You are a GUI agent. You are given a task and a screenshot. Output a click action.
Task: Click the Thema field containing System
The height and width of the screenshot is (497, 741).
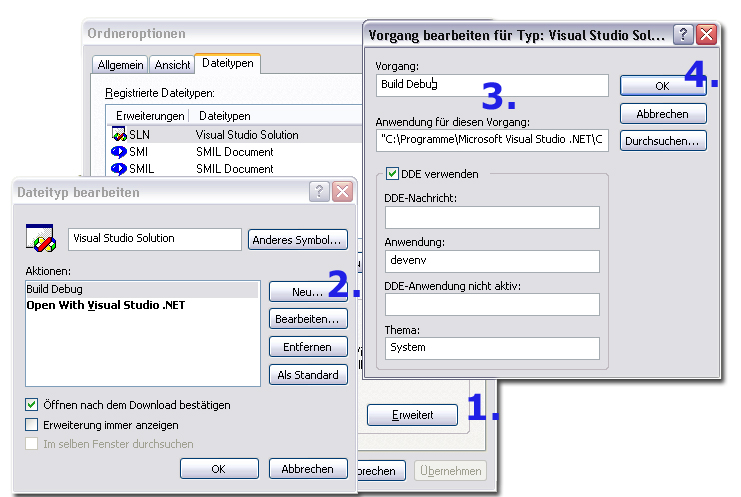pos(492,348)
